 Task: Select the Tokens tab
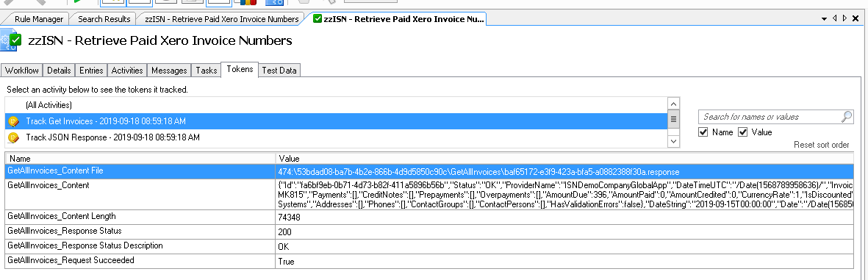(x=240, y=70)
